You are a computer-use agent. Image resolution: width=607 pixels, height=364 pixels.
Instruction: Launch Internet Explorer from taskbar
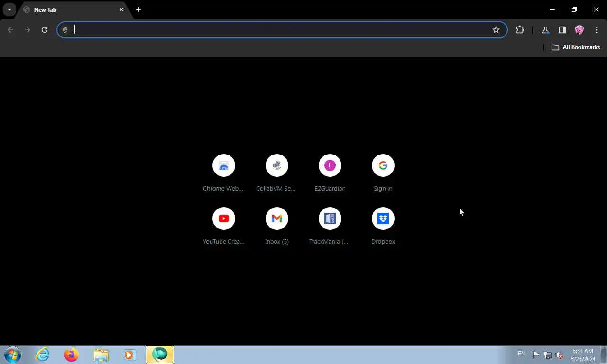[43, 355]
